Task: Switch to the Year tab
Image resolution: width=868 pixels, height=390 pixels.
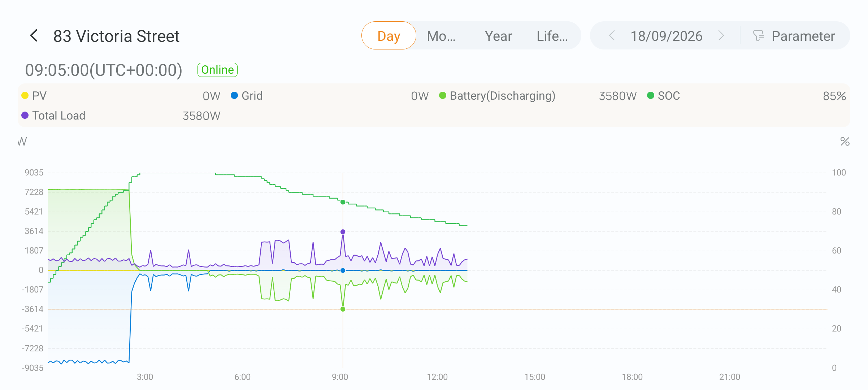Action: click(498, 36)
